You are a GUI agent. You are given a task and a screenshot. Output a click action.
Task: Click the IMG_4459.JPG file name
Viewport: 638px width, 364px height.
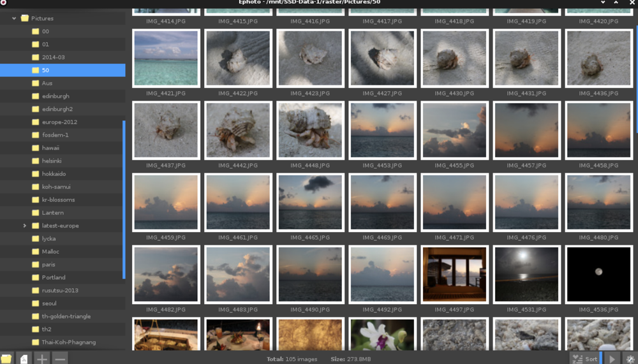(x=166, y=238)
